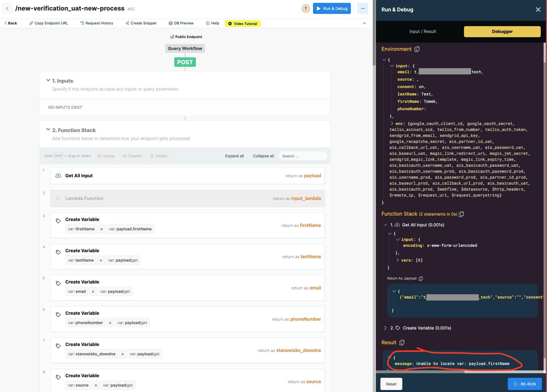Collapse the 1. Inputs section
Image resolution: width=547 pixels, height=392 pixels.
click(48, 80)
